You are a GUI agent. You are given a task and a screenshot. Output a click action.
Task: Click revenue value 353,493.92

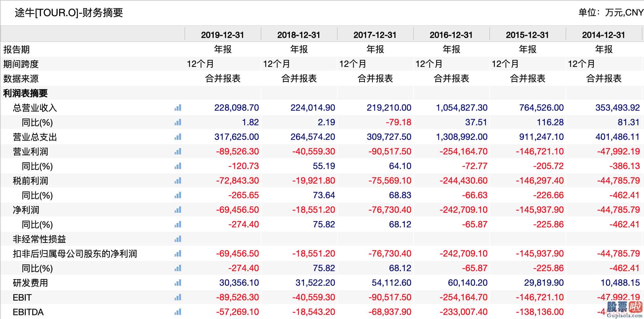pyautogui.click(x=618, y=108)
